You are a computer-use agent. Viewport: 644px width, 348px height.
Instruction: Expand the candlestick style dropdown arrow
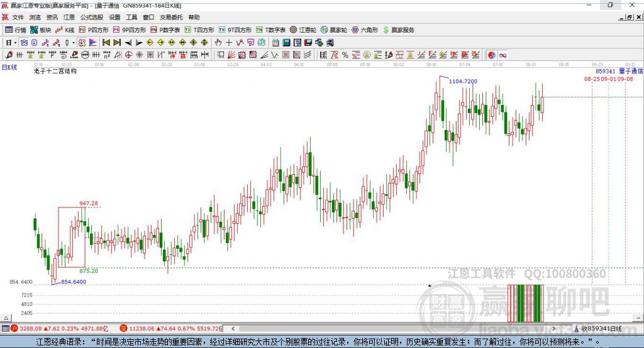pos(74,42)
